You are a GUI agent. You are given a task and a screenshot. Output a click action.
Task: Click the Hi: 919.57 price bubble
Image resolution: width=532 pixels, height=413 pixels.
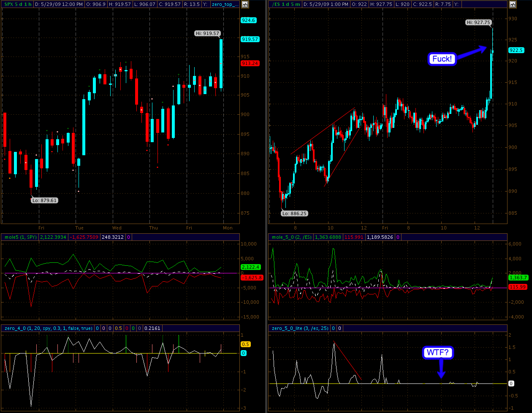207,33
